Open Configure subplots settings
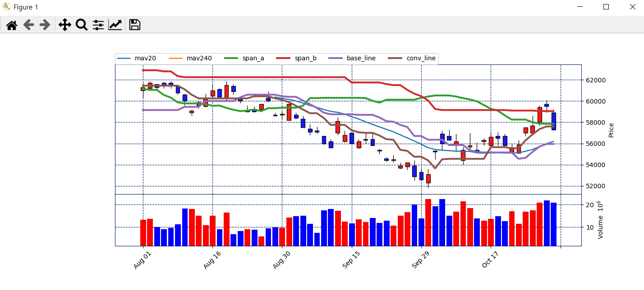 98,25
